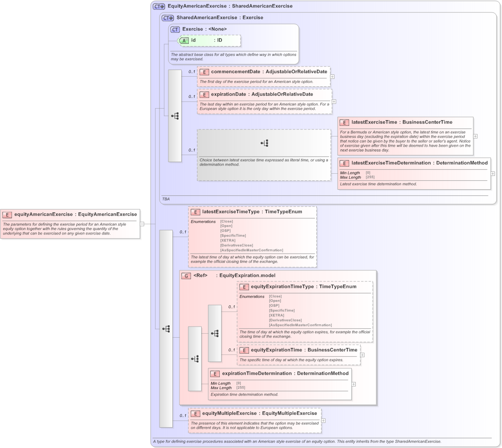Select the equityExpirationTimeType : TimeTypeEnum label
Viewport: 502px width, 448px height.
coord(304,287)
